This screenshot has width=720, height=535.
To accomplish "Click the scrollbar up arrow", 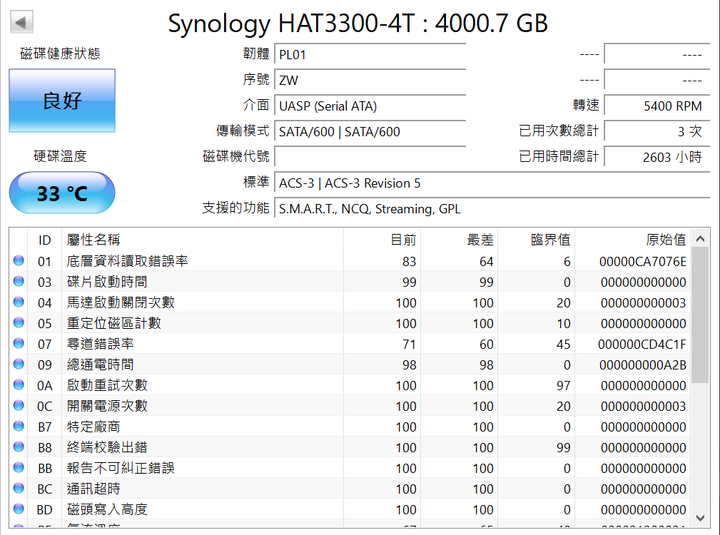I will pyautogui.click(x=701, y=239).
